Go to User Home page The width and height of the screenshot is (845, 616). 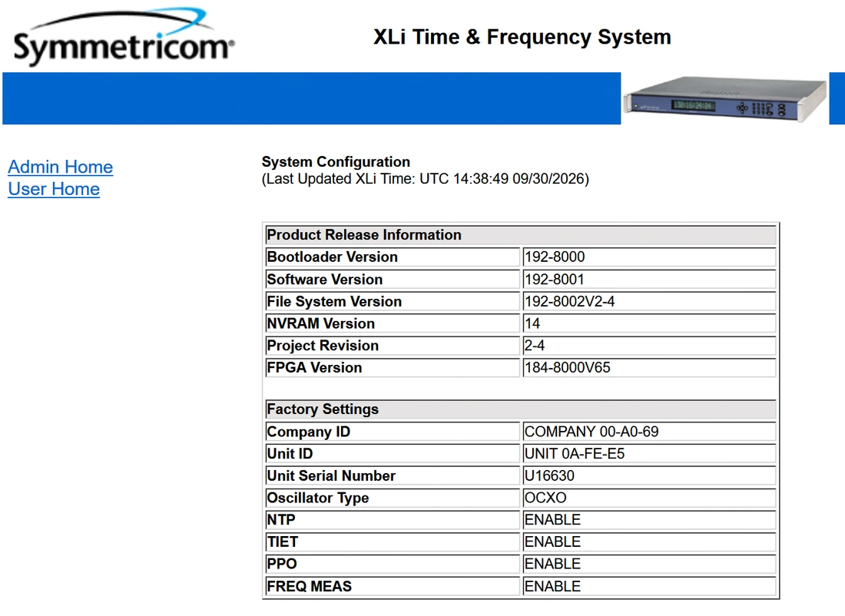[54, 189]
